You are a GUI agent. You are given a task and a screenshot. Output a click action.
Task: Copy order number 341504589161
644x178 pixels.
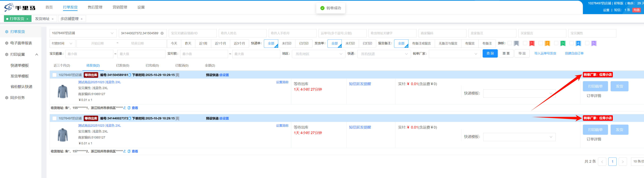click(129, 75)
